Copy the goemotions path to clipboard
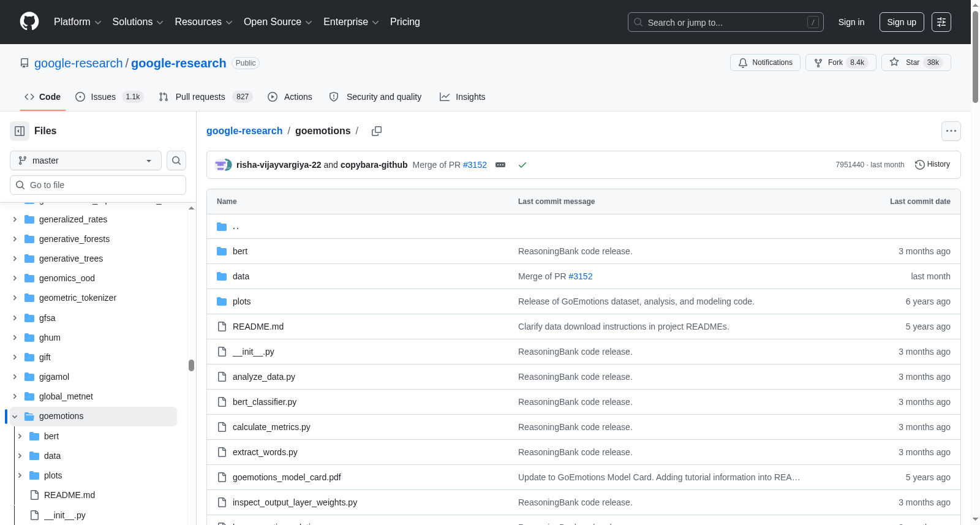This screenshot has height=525, width=980. [377, 131]
